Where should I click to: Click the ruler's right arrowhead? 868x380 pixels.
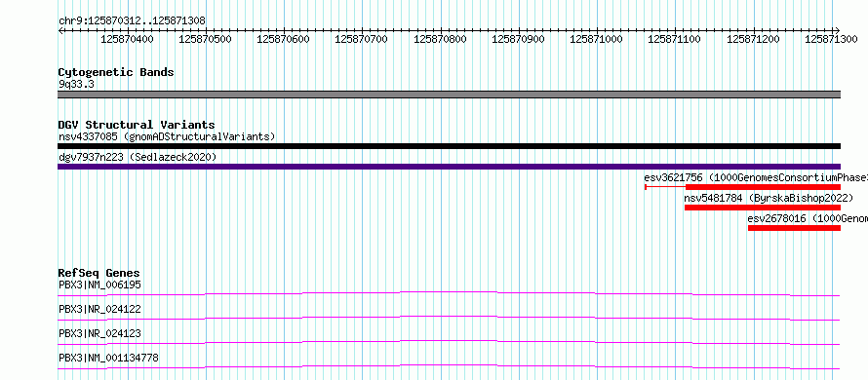click(838, 30)
